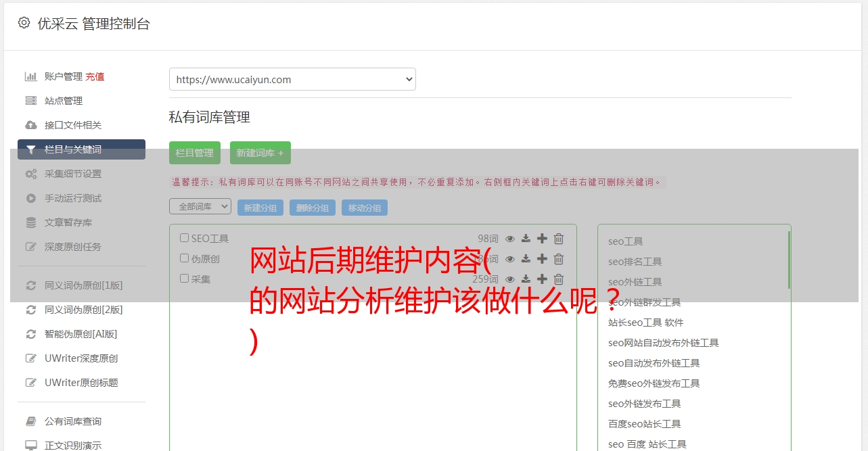The width and height of the screenshot is (868, 451).
Task: Download the SEO工具 library
Action: coord(526,239)
